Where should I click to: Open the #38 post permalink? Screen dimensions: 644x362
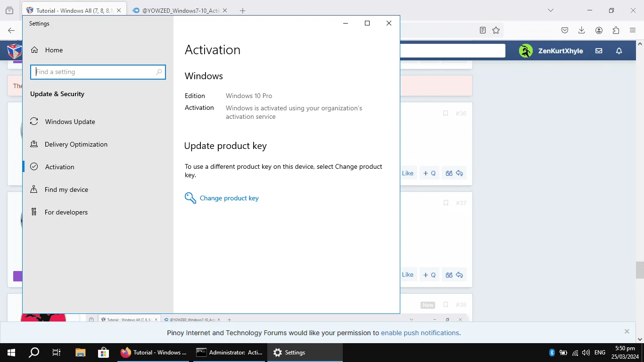pos(461,305)
